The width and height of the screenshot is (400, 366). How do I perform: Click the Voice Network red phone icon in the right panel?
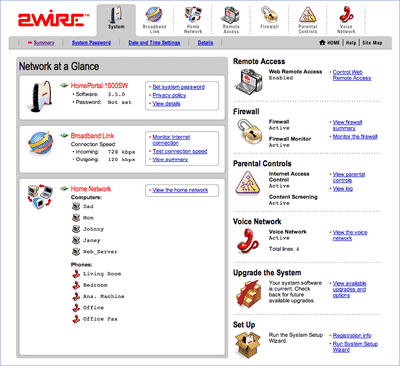(x=247, y=241)
